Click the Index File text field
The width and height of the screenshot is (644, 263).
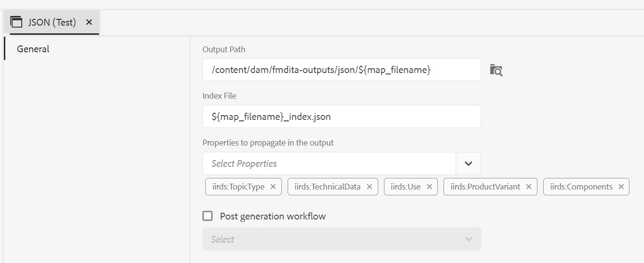pos(342,117)
